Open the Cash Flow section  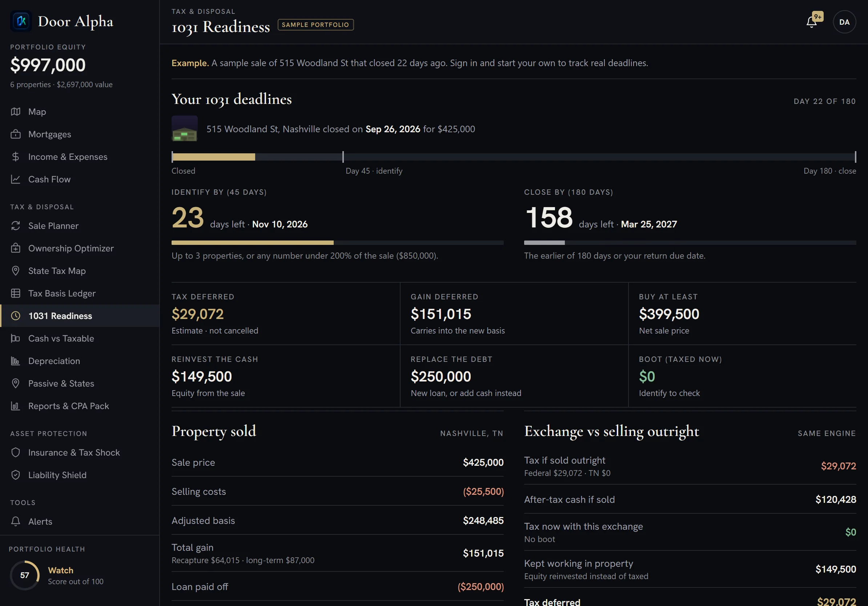pos(80,179)
